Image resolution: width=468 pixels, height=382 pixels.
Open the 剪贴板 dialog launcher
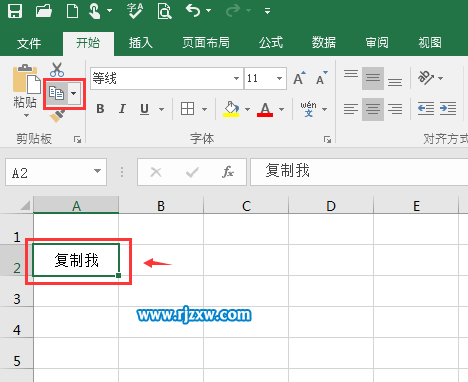tap(77, 140)
